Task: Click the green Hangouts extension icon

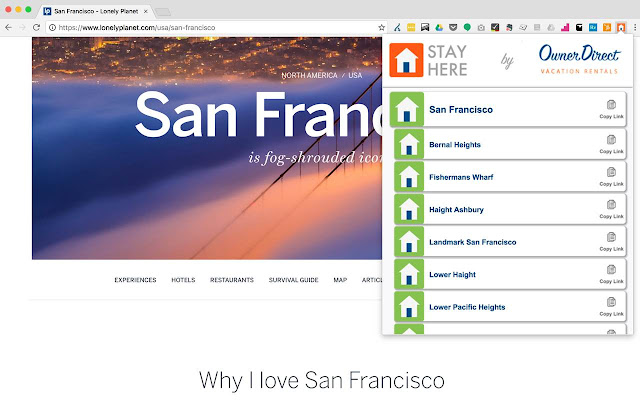Action: pyautogui.click(x=467, y=27)
